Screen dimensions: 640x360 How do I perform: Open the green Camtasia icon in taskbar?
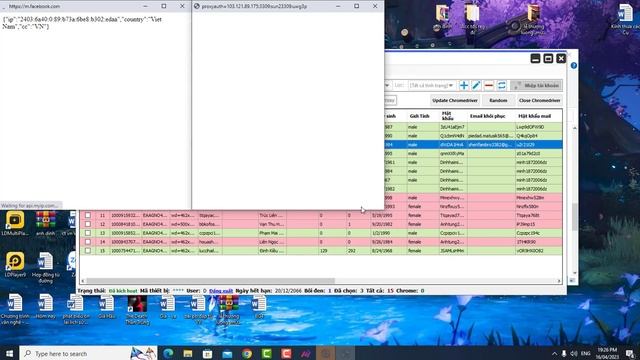(x=267, y=353)
